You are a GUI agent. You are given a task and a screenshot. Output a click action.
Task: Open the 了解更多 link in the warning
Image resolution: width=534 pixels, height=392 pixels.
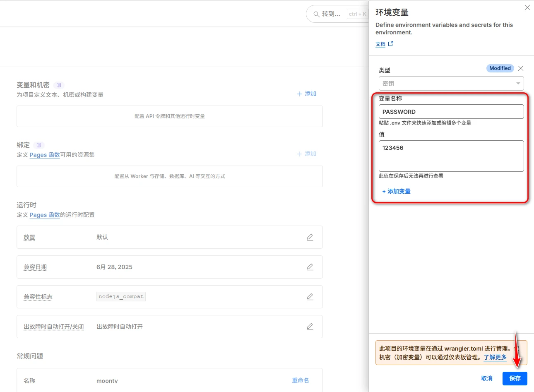click(495, 357)
